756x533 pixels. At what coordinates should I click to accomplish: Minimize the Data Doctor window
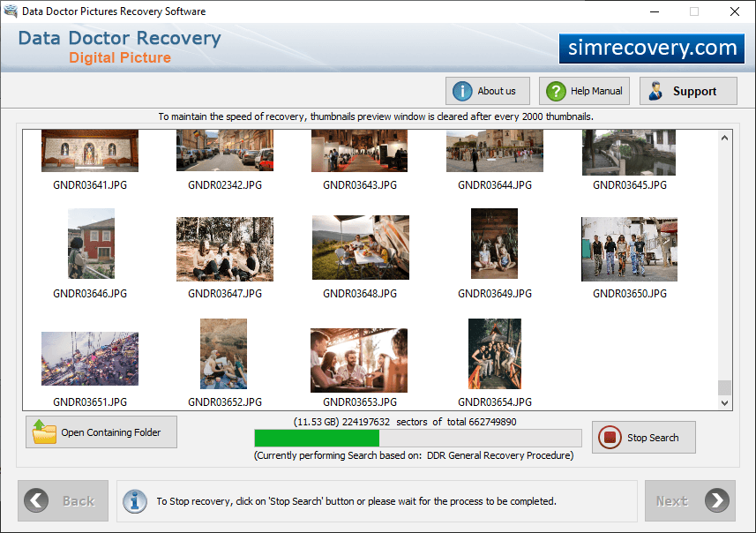click(x=655, y=11)
